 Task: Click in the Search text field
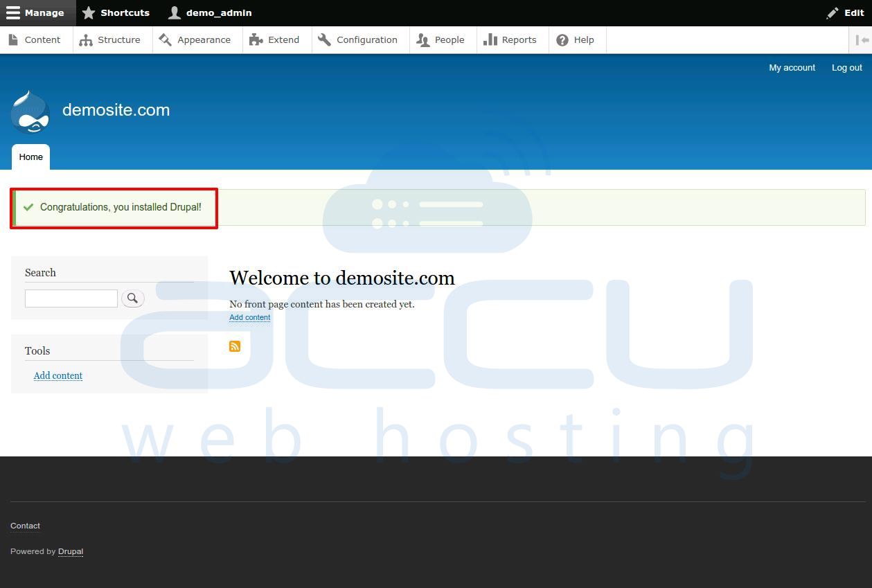pyautogui.click(x=71, y=299)
